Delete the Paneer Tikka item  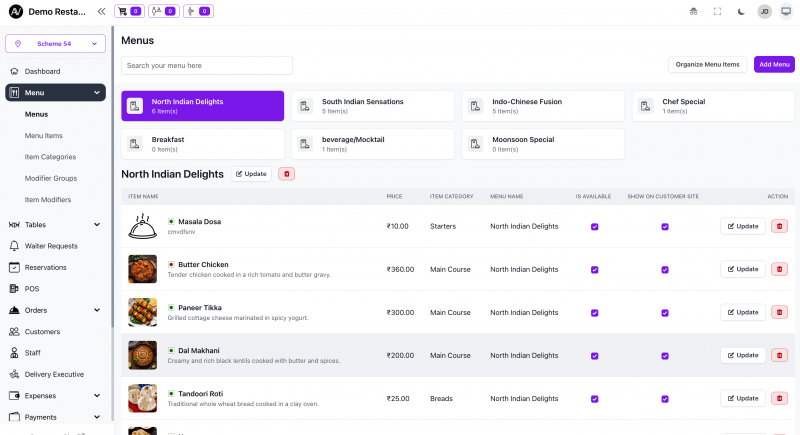pyautogui.click(x=779, y=312)
